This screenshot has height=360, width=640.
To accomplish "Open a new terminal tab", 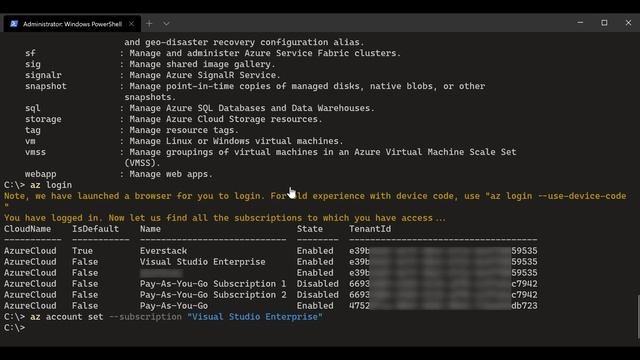I will (149, 24).
